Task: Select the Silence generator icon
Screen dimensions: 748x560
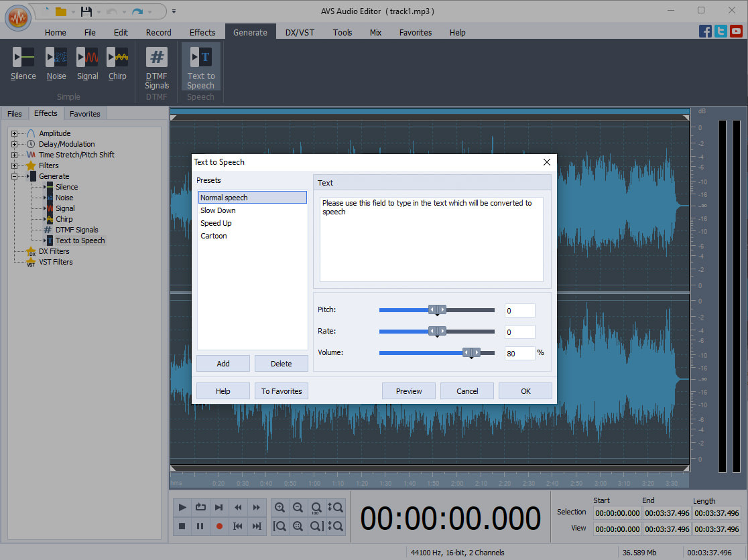Action: 23,64
